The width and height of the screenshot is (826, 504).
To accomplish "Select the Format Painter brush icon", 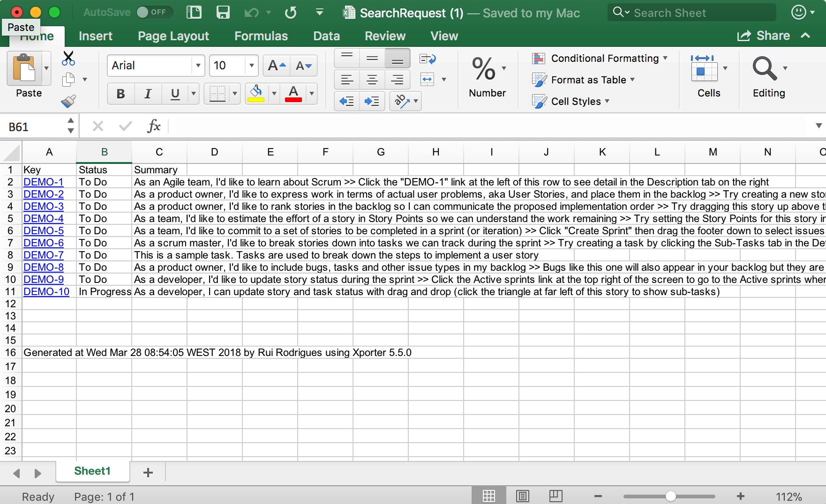I will 68,101.
